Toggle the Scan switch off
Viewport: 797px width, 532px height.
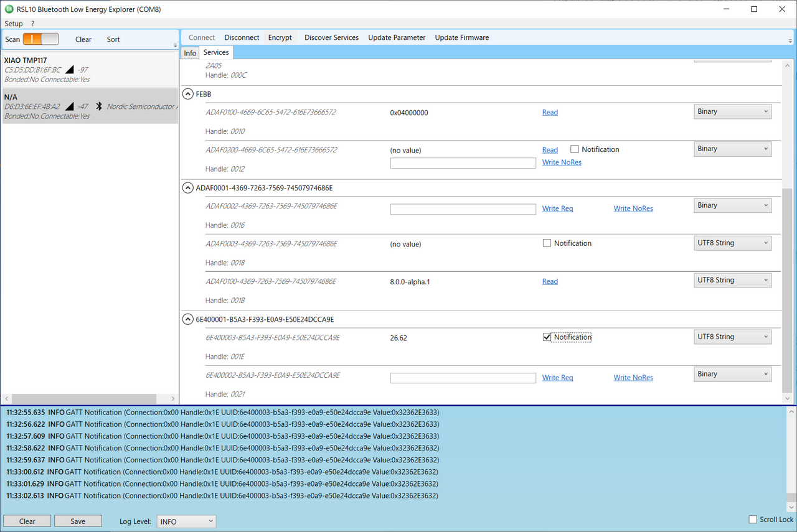40,39
